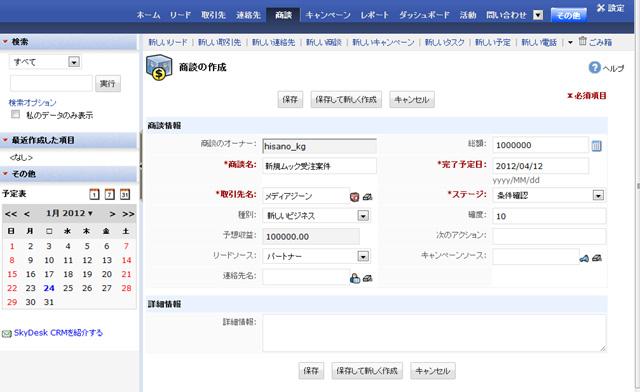This screenshot has height=392, width=640.
Task: Click the help question mark icon
Action: [x=594, y=67]
